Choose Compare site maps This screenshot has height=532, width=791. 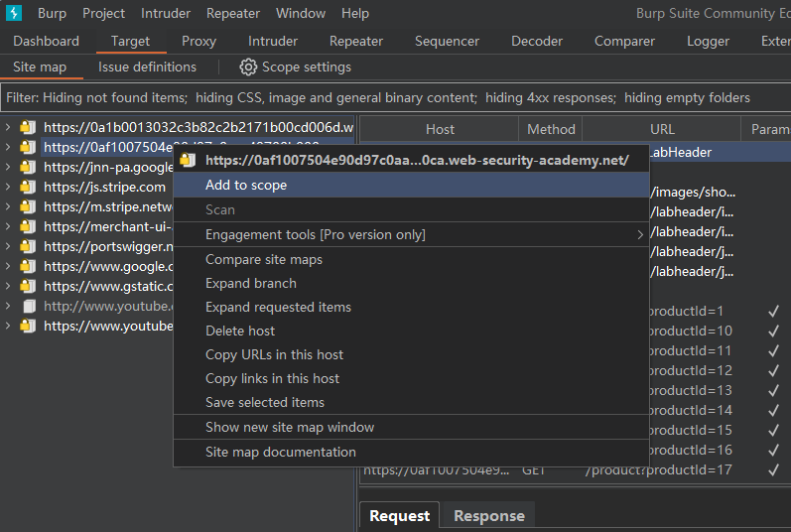pos(411,260)
